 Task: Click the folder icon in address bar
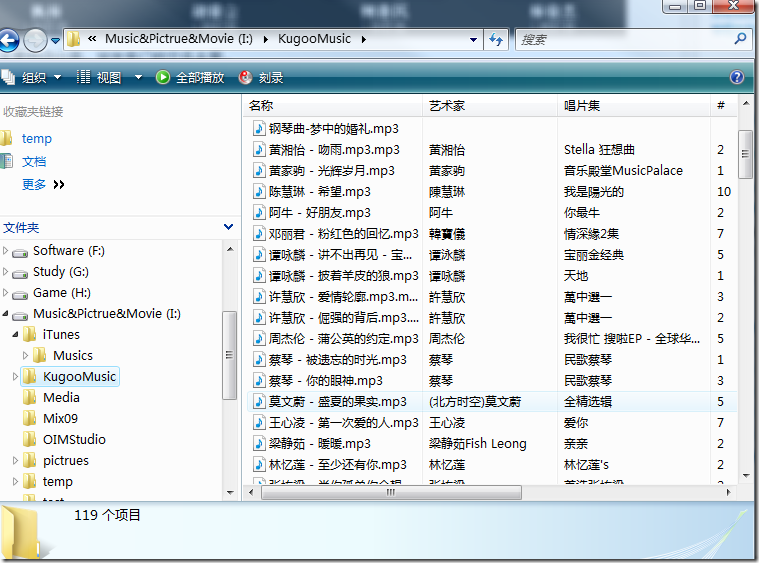(x=74, y=39)
